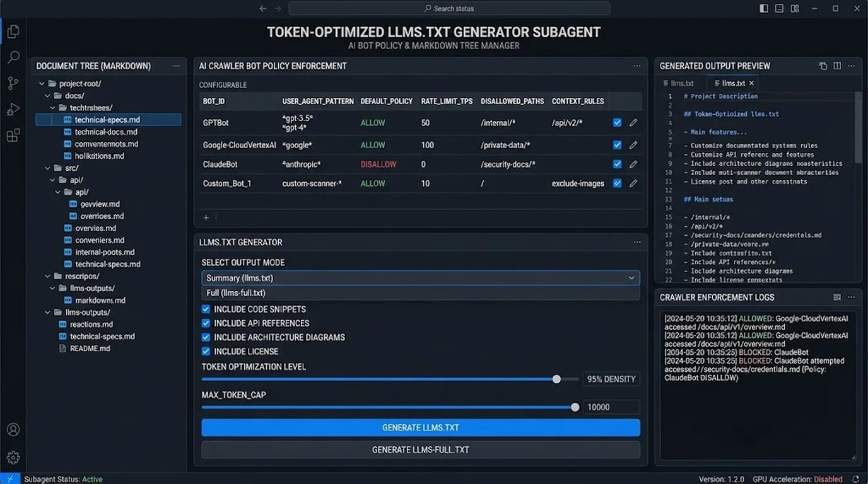Go back with the title bar arrow

pyautogui.click(x=263, y=8)
